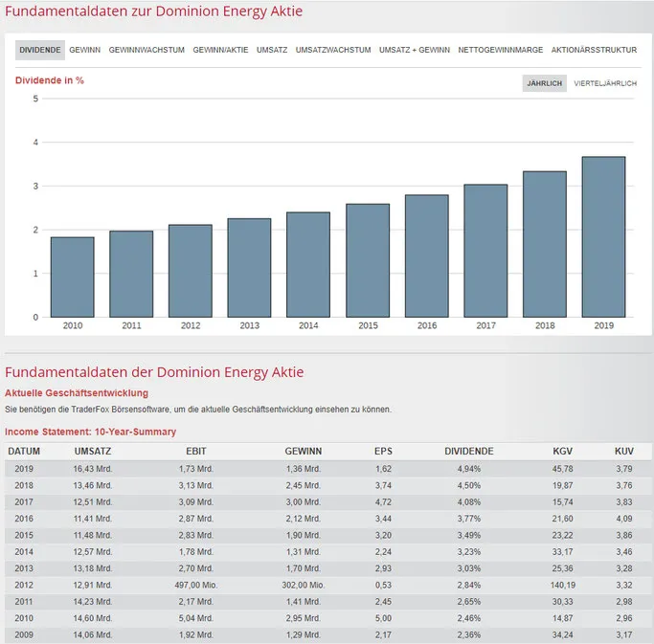Screen dimensions: 654x644
Task: Click the 2019 dividend bar
Action: click(603, 236)
